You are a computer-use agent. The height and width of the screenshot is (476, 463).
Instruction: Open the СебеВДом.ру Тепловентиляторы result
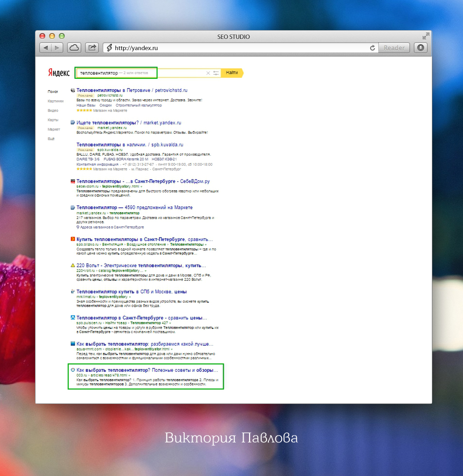point(143,181)
